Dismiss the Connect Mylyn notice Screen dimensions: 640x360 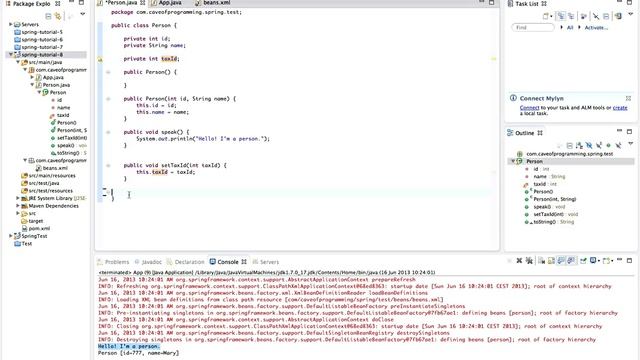628,98
